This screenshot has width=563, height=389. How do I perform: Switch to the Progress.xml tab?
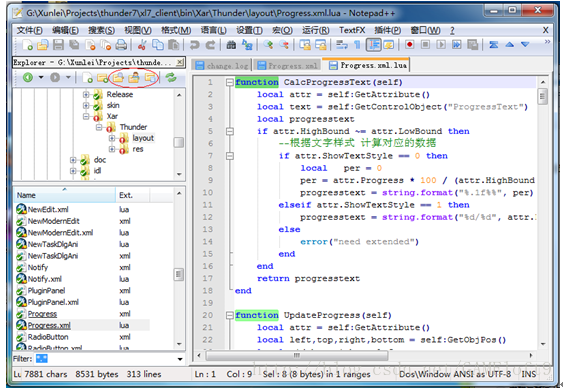coord(287,66)
